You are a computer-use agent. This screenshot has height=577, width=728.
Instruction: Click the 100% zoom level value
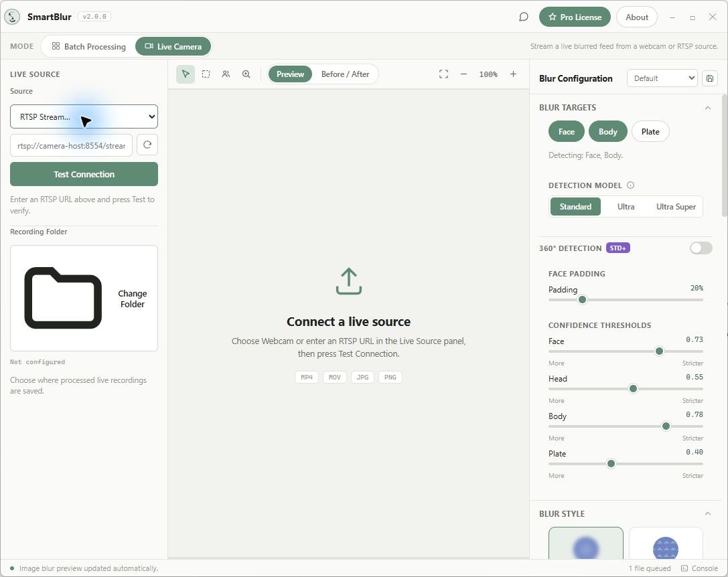(x=488, y=74)
